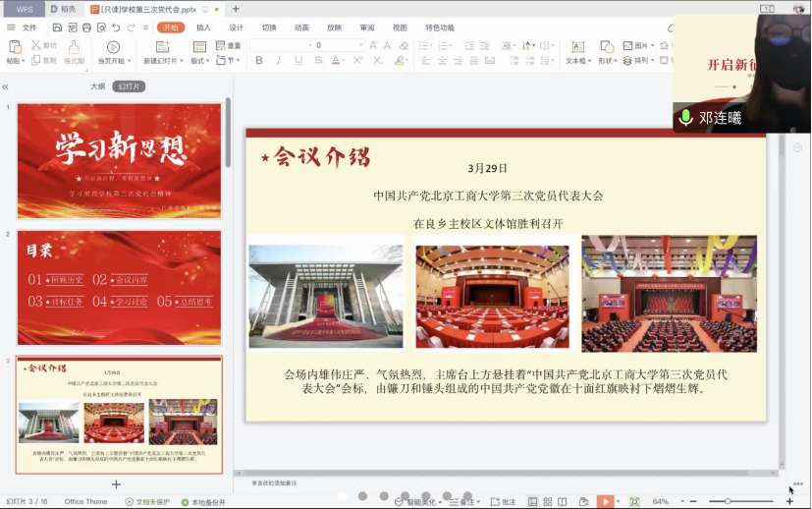
Task: Click the fit slide to window icon
Action: (x=634, y=502)
